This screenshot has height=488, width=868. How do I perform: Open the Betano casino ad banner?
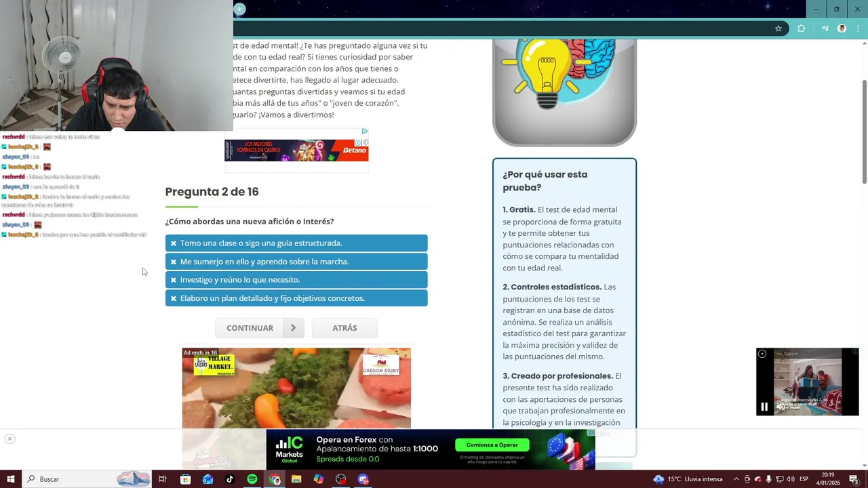click(x=296, y=150)
